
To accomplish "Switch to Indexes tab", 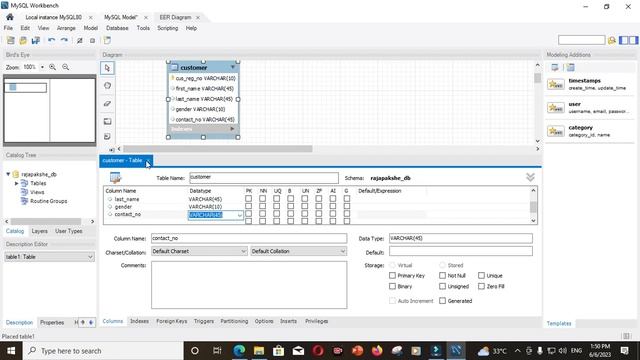I will pyautogui.click(x=139, y=321).
